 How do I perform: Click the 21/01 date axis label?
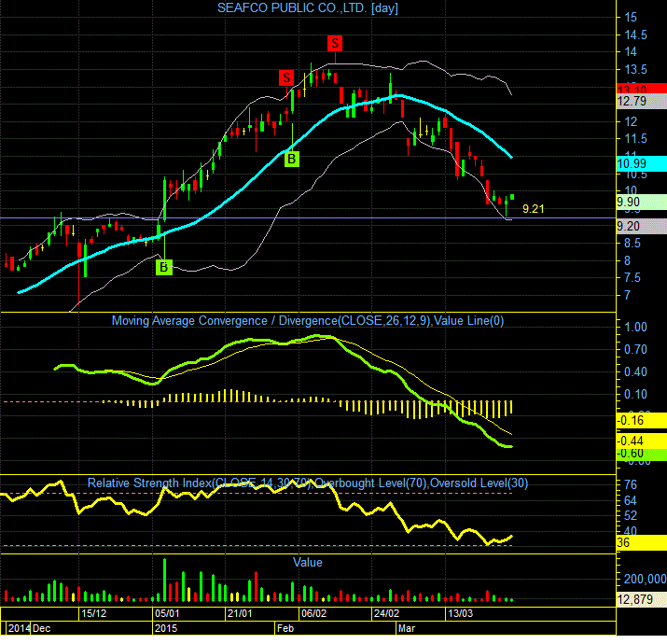pos(240,613)
